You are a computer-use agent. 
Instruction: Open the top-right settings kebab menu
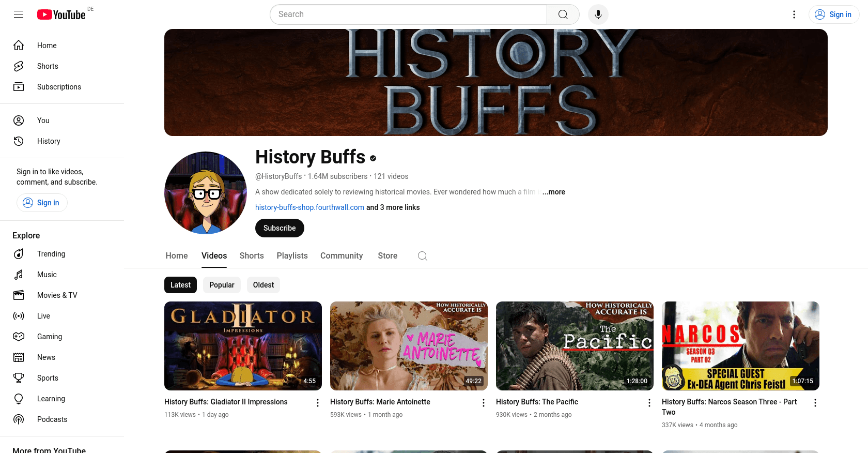794,14
